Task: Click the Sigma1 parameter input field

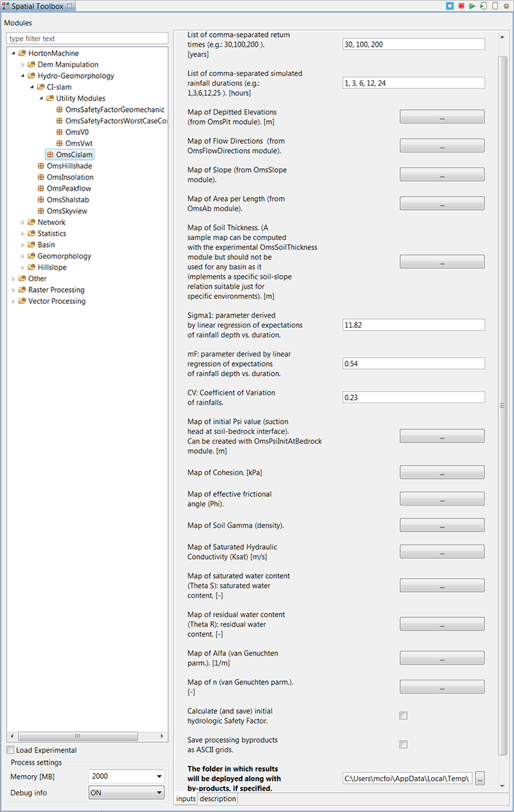Action: (x=413, y=325)
